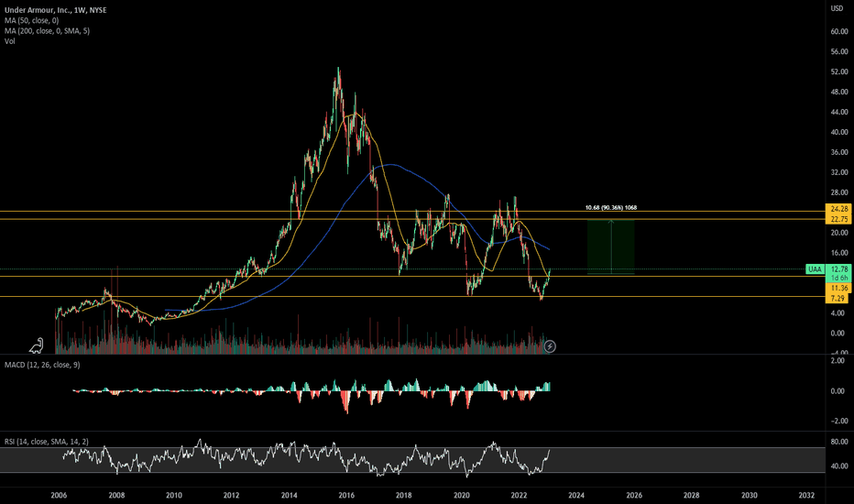Select the green price-range measurement box
This screenshot has height=504, width=854.
[x=610, y=247]
